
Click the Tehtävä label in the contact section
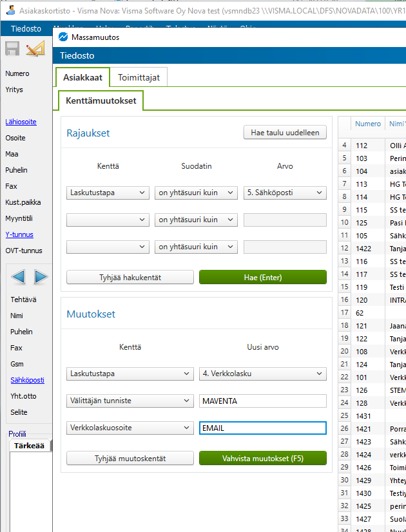(23, 299)
